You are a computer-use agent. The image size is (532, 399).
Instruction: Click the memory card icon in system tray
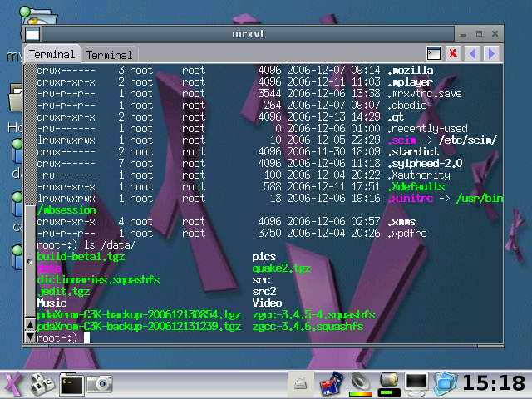point(331,384)
